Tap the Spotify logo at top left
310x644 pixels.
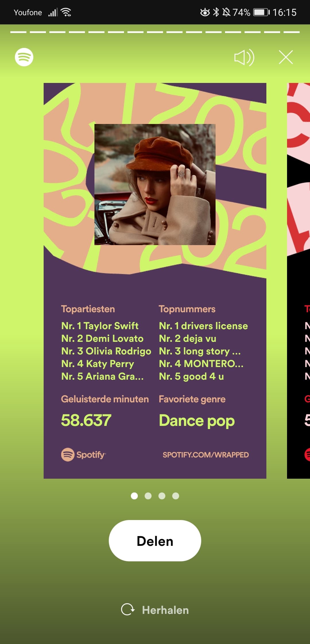(24, 57)
